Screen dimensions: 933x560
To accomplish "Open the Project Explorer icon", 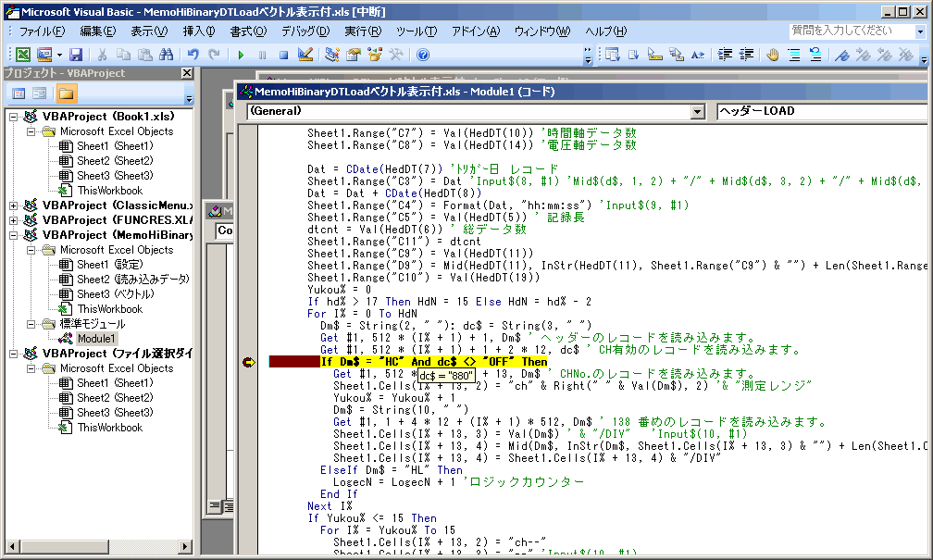I will [x=332, y=55].
